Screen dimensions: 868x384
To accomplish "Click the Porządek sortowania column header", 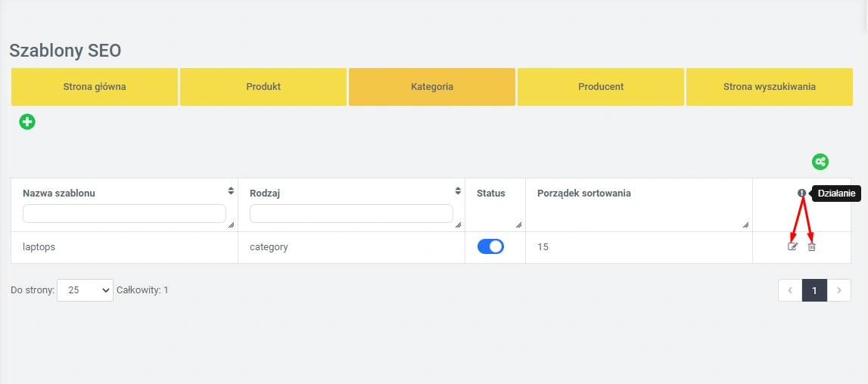I will click(x=584, y=194).
